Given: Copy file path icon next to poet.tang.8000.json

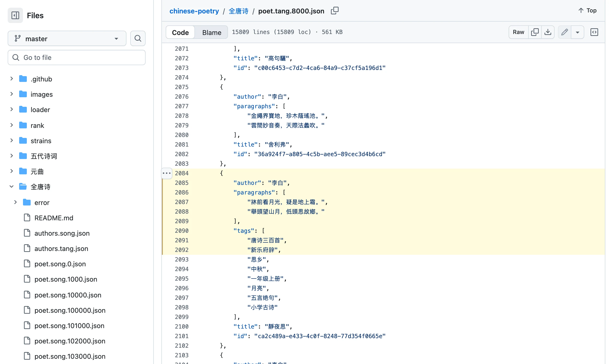Looking at the screenshot, I should click(x=335, y=11).
